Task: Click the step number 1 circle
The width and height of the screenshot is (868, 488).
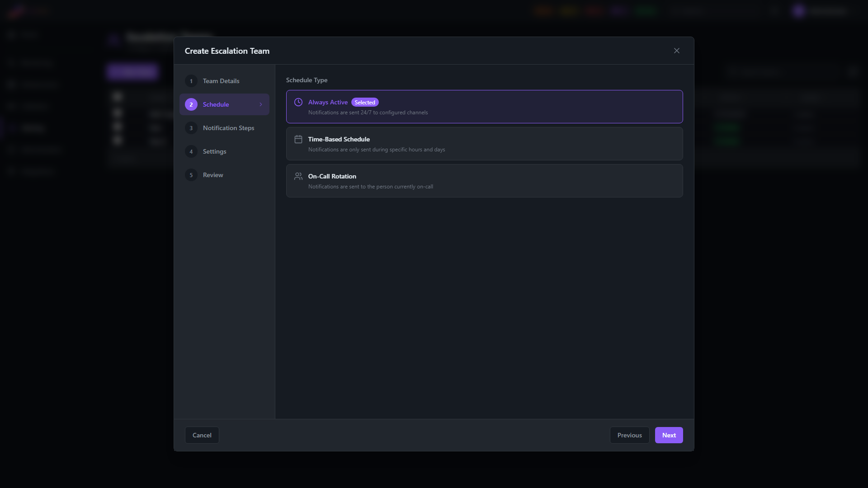Action: click(x=191, y=81)
